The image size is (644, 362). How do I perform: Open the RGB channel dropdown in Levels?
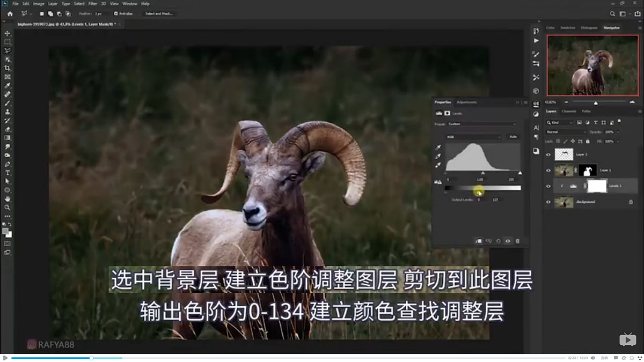pos(474,137)
